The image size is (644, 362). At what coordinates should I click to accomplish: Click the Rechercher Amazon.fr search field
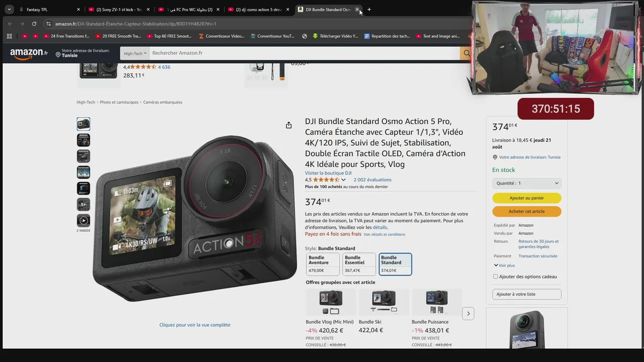(x=304, y=53)
